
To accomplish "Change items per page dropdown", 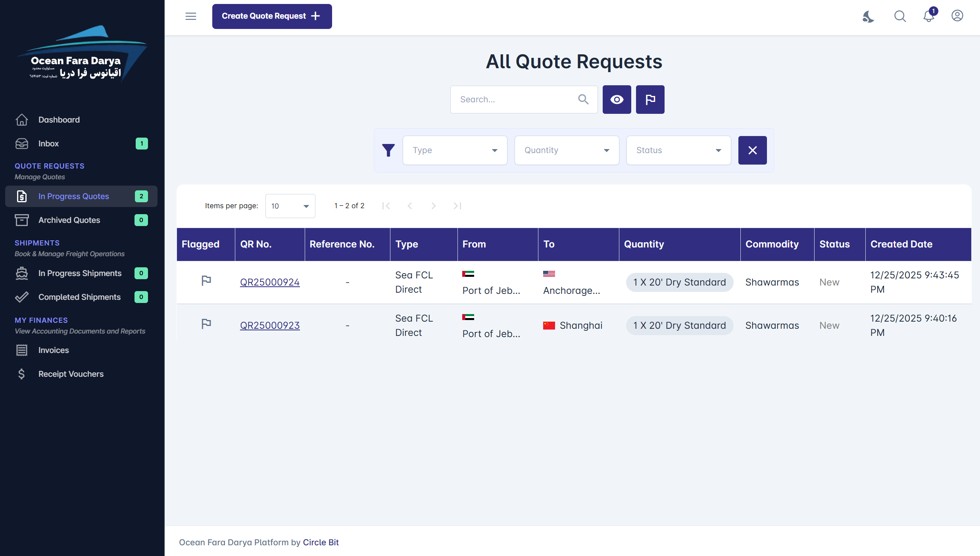I will 290,206.
